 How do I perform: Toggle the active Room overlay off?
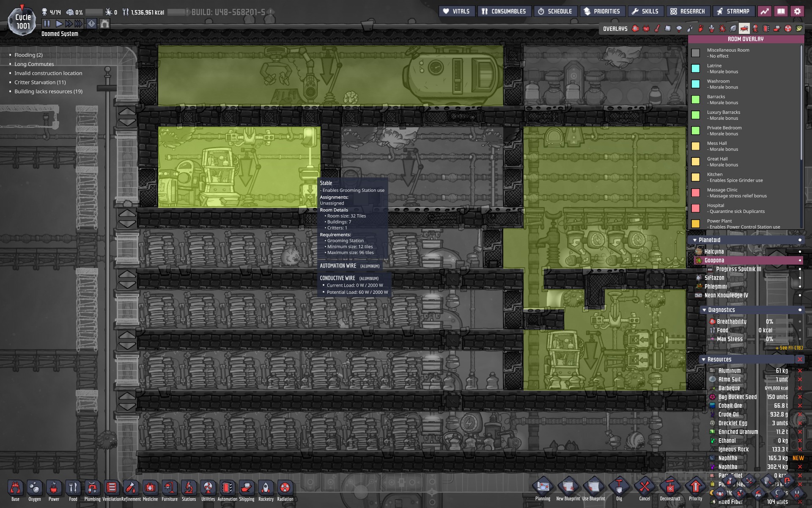click(x=744, y=28)
